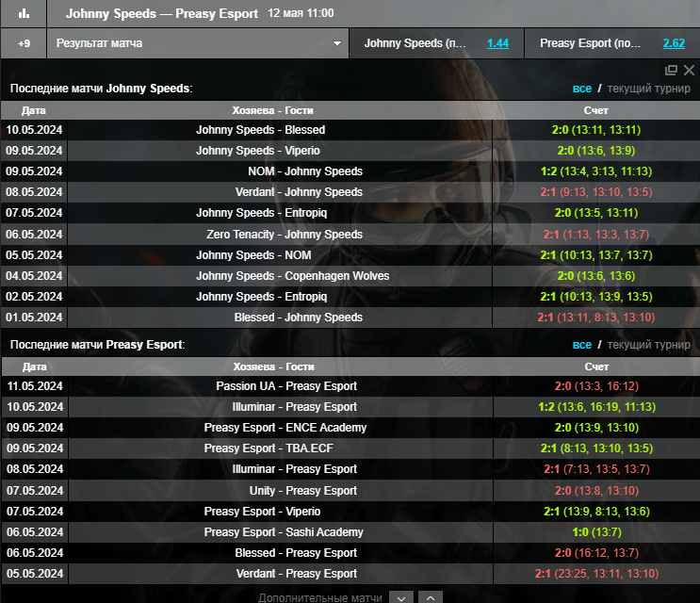Pop out the recent matches panel
Viewport: 700px width, 603px height.
tap(671, 70)
